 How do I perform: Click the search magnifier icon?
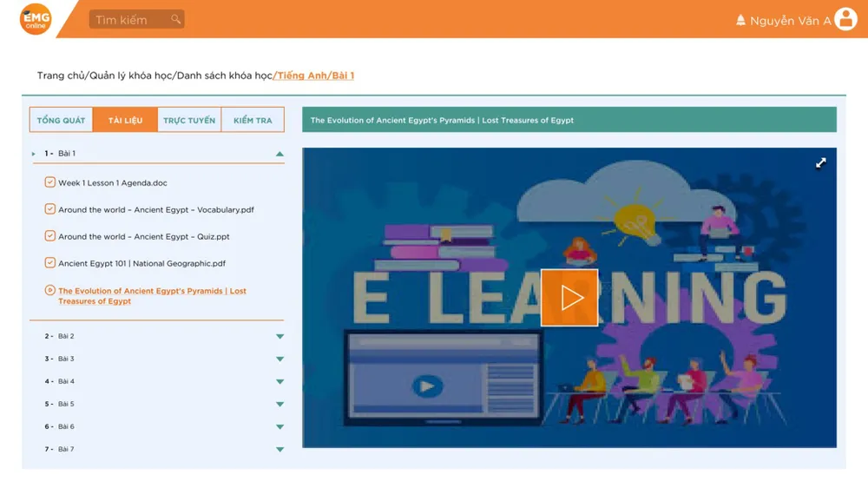pos(175,19)
